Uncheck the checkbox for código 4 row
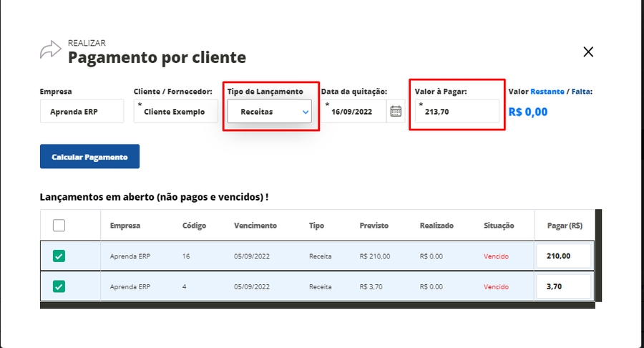This screenshot has height=348, width=644. (59, 286)
